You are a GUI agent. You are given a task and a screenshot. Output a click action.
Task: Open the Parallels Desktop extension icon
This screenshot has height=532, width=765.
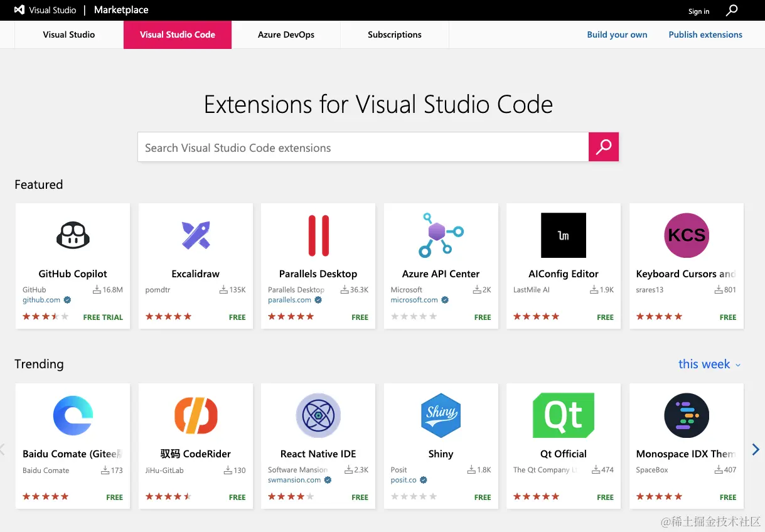[318, 235]
